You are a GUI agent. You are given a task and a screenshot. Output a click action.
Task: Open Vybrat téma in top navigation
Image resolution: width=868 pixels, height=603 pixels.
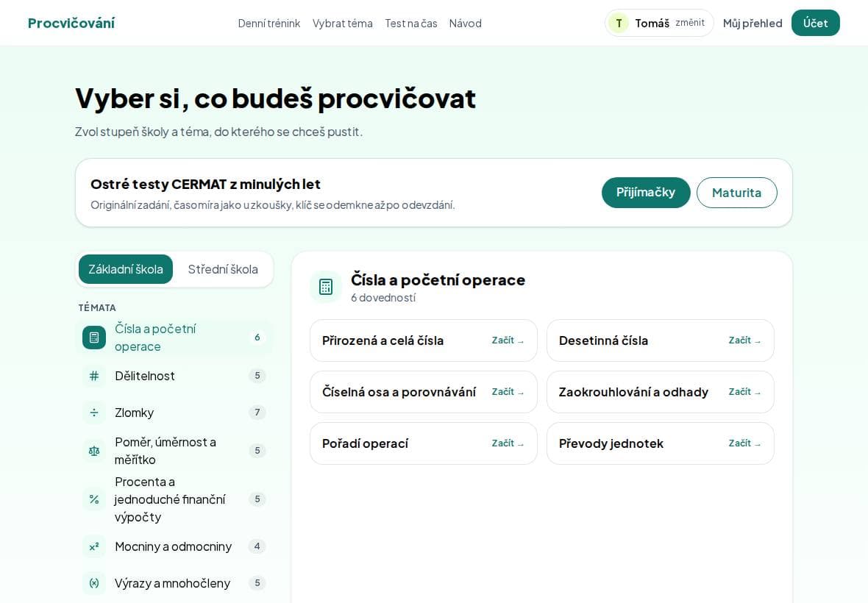[x=343, y=24]
